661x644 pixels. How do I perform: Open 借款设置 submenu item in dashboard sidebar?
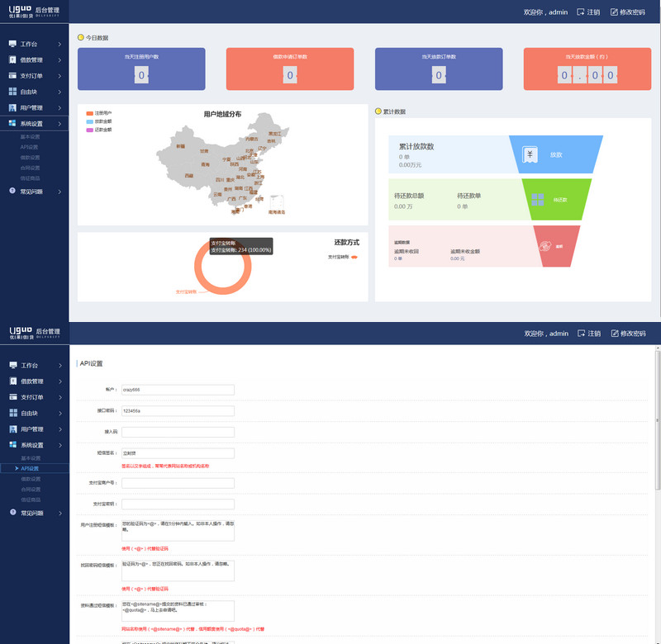coord(30,158)
